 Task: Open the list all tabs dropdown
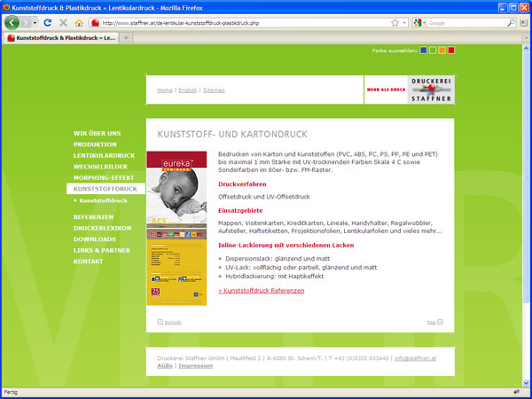click(x=526, y=38)
